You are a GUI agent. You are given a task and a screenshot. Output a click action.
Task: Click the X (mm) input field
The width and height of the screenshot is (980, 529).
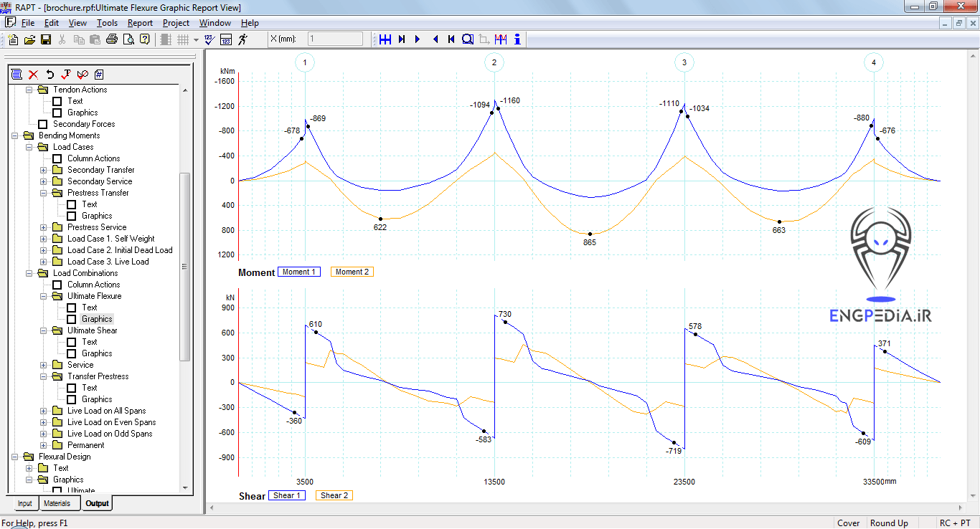coord(335,39)
